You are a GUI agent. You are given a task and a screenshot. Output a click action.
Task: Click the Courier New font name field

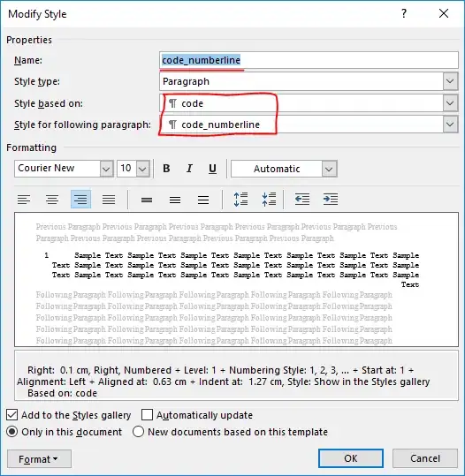(57, 169)
